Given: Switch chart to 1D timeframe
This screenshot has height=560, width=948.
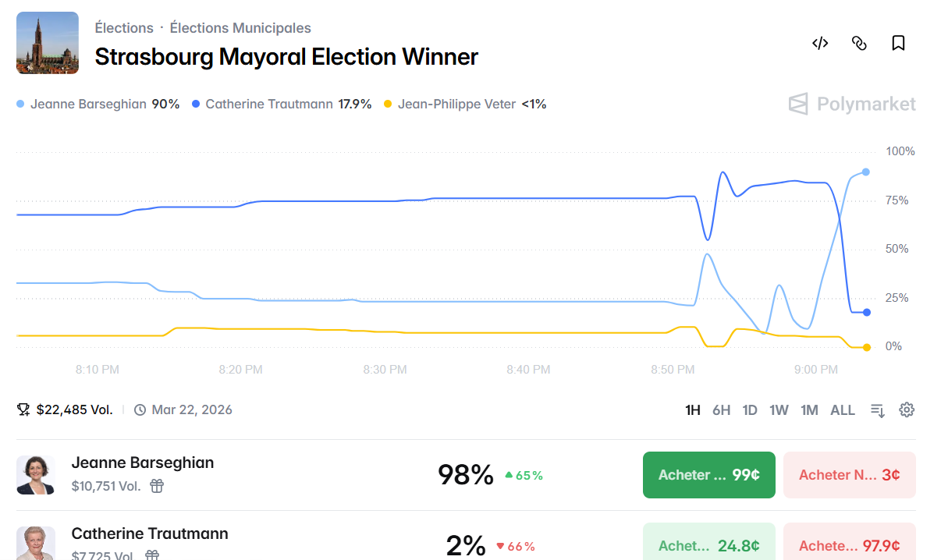Looking at the screenshot, I should pos(750,410).
